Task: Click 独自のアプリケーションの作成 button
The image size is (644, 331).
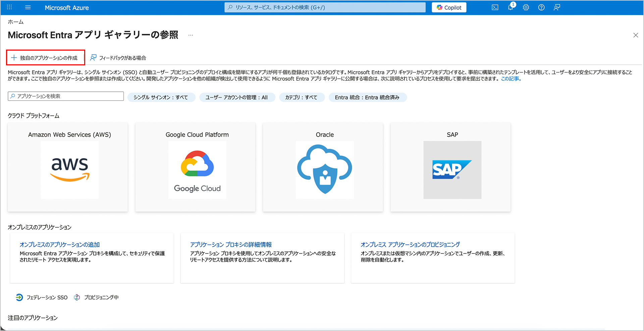Action: click(x=45, y=58)
